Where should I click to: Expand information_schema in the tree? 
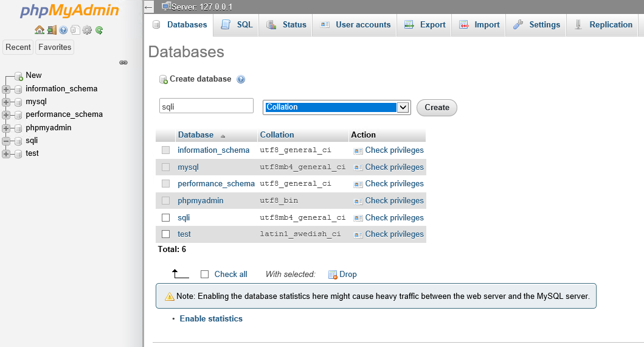5,89
